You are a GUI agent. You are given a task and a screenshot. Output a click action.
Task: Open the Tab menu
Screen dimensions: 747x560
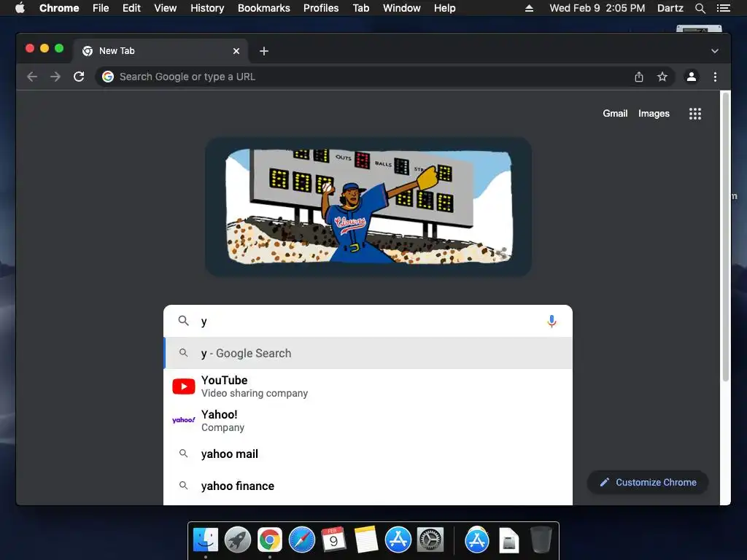360,8
